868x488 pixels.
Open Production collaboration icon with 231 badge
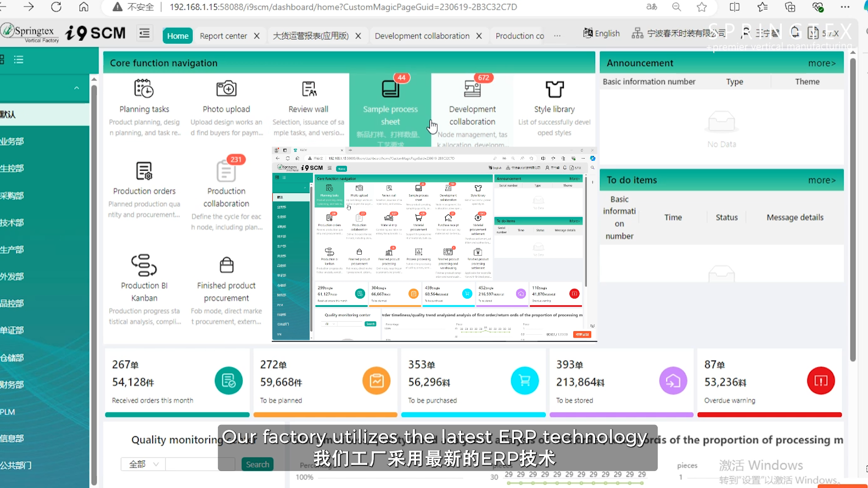[x=226, y=171]
